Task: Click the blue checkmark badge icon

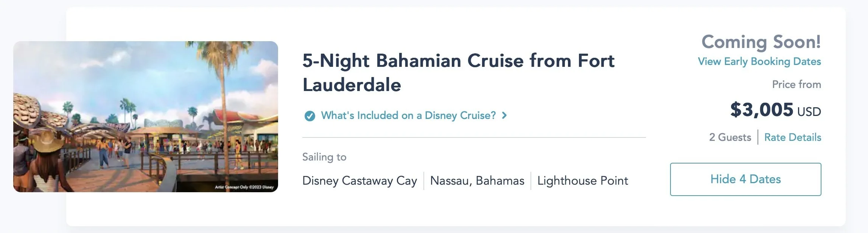Action: pos(310,116)
